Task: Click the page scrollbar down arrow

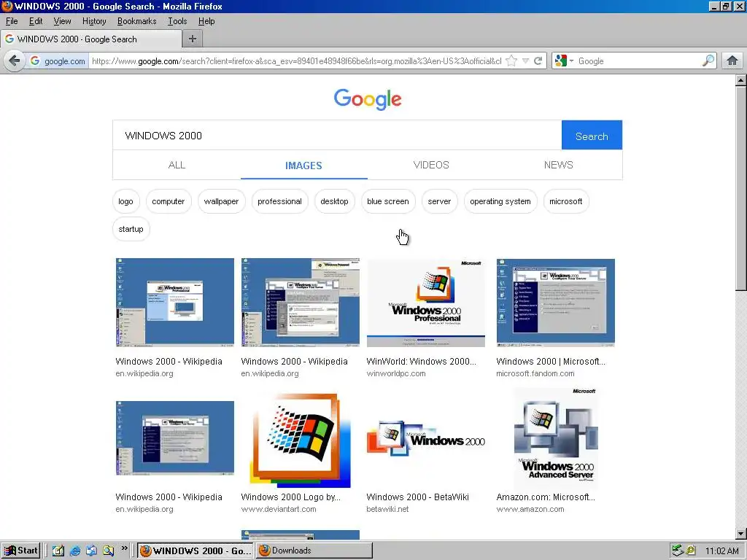Action: click(741, 534)
